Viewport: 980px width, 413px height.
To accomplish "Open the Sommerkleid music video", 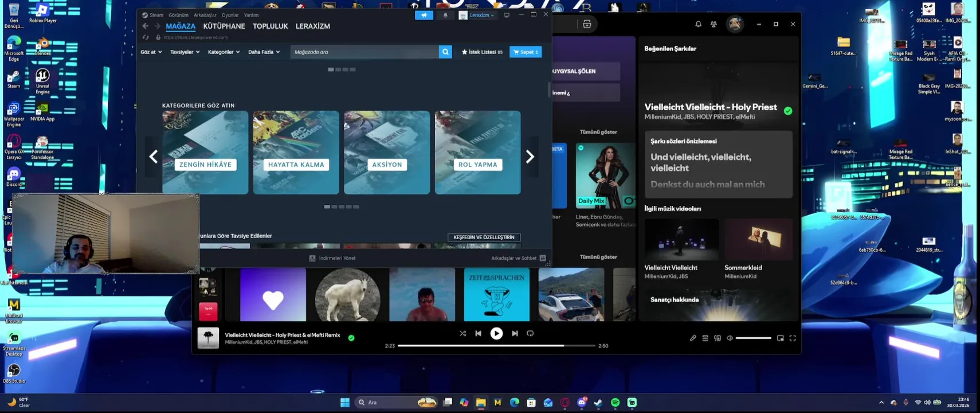I will [x=759, y=249].
